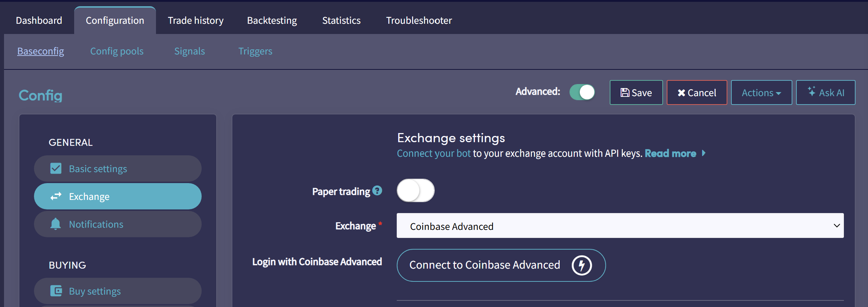Open the Troubleshooter tab
Viewport: 868px width, 307px height.
419,20
